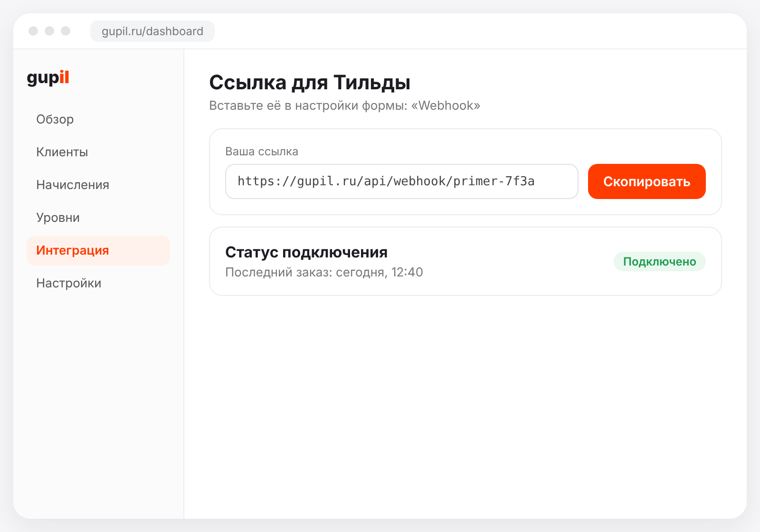
Task: Open Настройки from the sidebar
Action: point(98,283)
